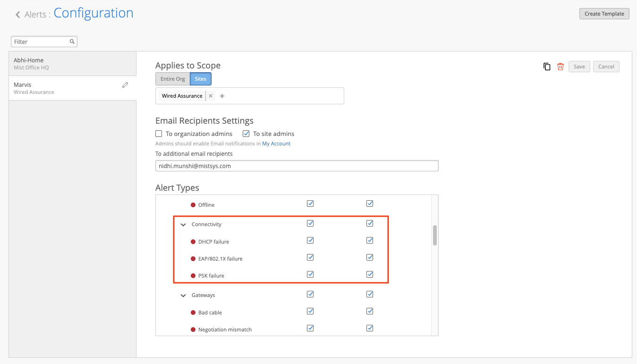Select the Entire Org scope tab

pyautogui.click(x=172, y=79)
